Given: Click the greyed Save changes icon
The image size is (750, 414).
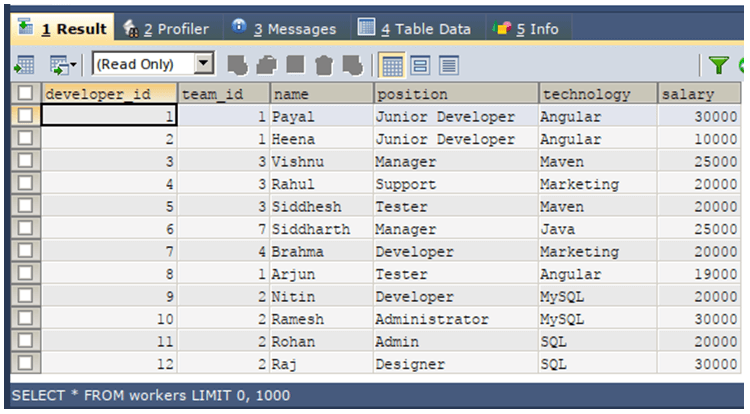Looking at the screenshot, I should tap(296, 65).
